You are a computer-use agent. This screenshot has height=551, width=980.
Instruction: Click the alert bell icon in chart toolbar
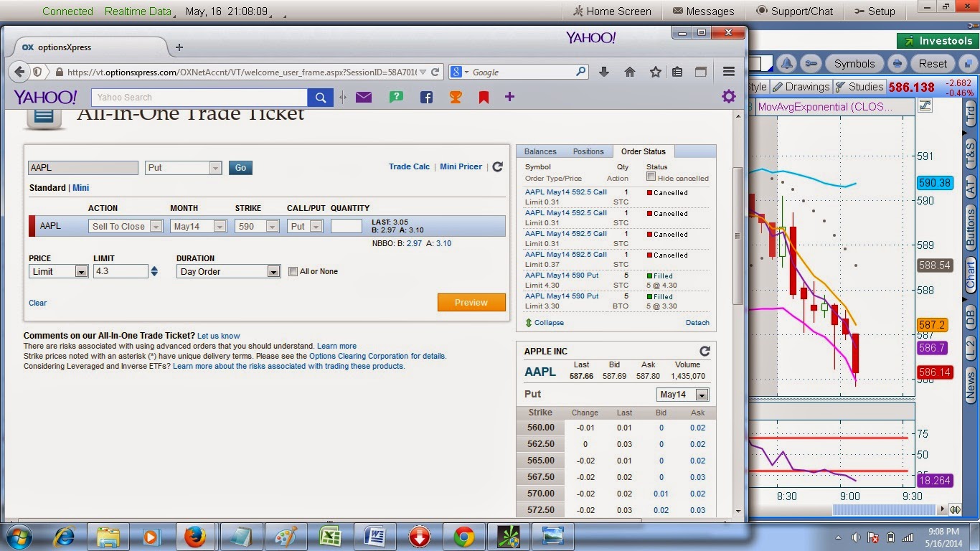pyautogui.click(x=786, y=63)
